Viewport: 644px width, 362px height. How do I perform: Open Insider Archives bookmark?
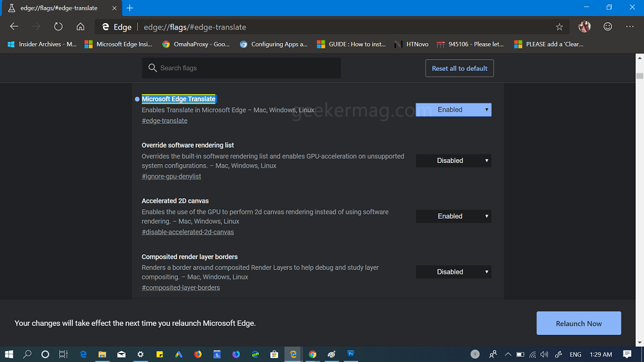click(x=43, y=44)
